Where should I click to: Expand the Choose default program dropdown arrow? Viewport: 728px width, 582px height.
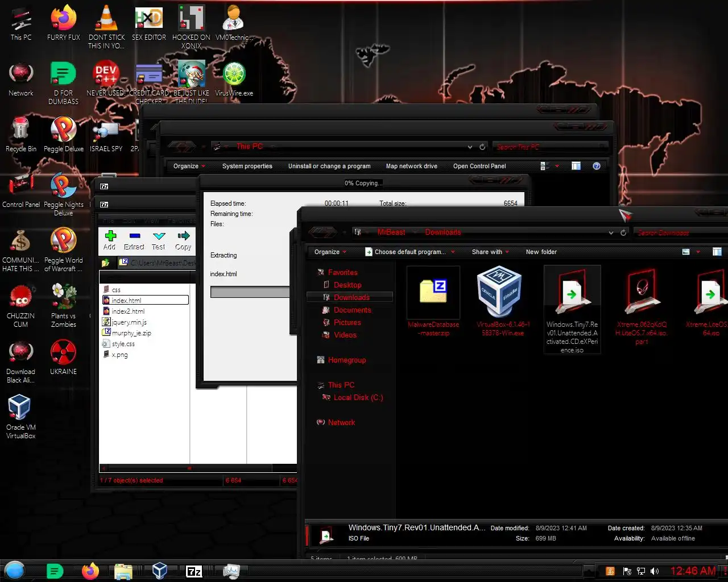coord(453,252)
